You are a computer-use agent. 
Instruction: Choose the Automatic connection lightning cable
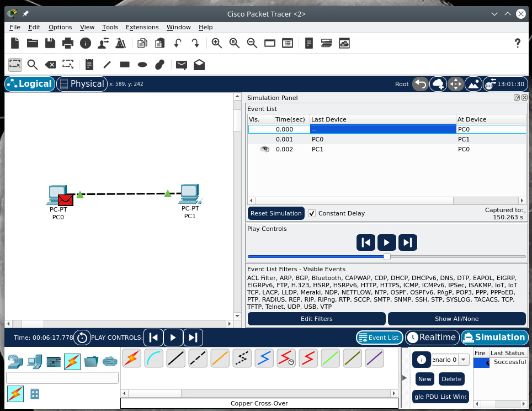tap(131, 359)
